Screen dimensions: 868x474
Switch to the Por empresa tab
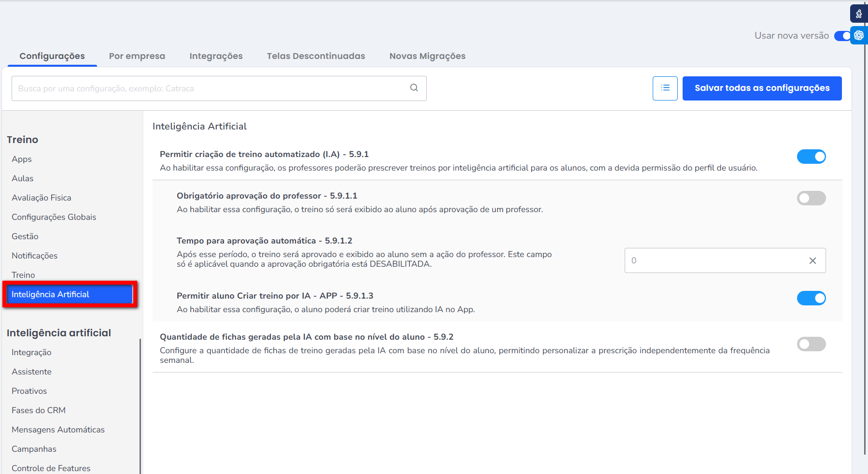[x=137, y=56]
